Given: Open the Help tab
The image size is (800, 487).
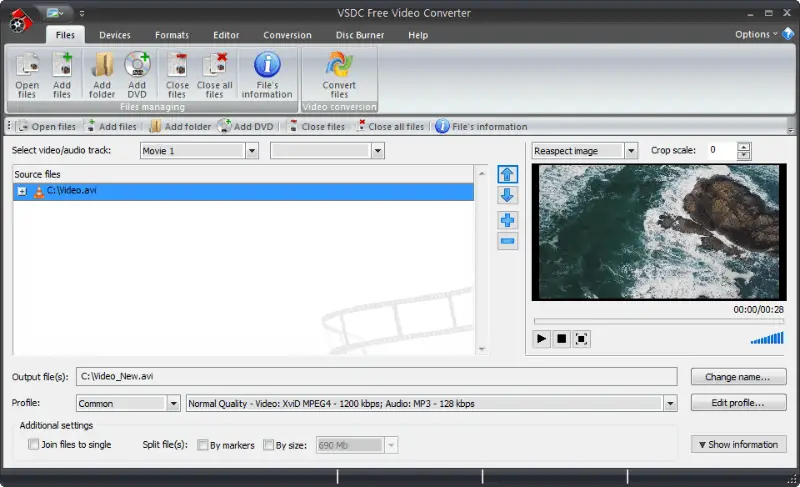Looking at the screenshot, I should 418,35.
